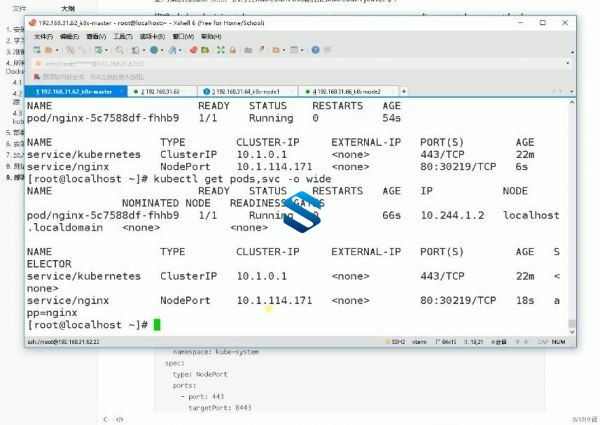The height and width of the screenshot is (425, 600).
Task: Expand the Open session folder dropdown arrow
Action: (x=57, y=50)
